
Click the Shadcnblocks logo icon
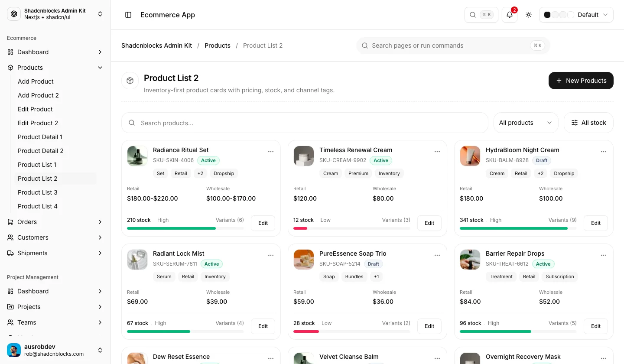[14, 14]
